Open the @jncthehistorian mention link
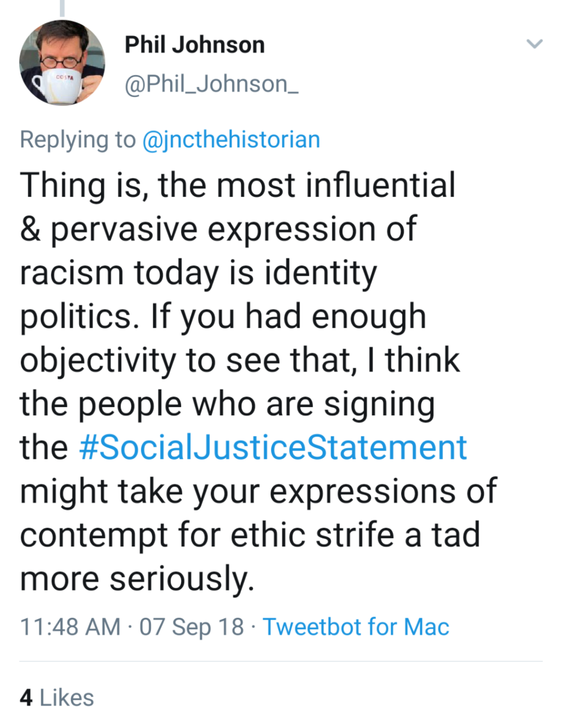This screenshot has width=562, height=728. tap(231, 139)
